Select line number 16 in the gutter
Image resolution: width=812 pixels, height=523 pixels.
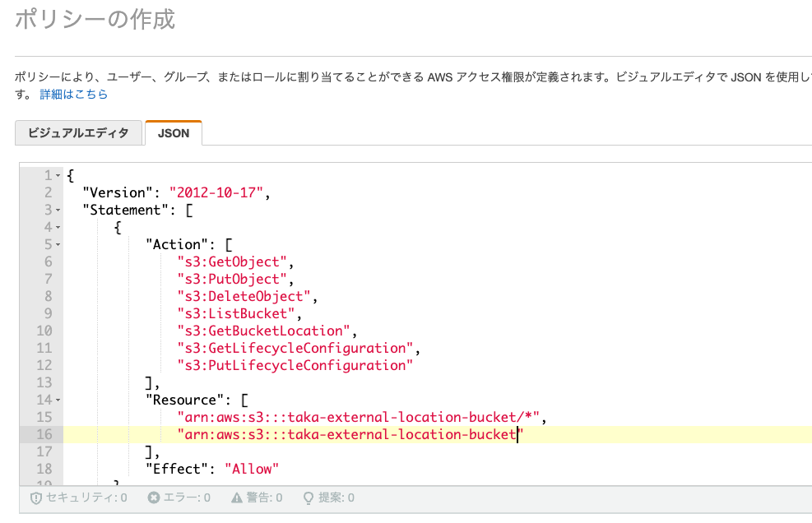coord(44,434)
